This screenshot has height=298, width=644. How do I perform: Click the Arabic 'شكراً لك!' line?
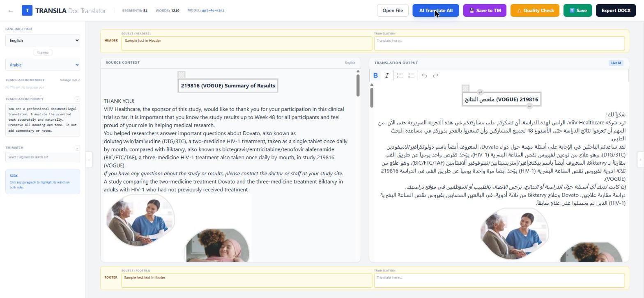click(616, 115)
